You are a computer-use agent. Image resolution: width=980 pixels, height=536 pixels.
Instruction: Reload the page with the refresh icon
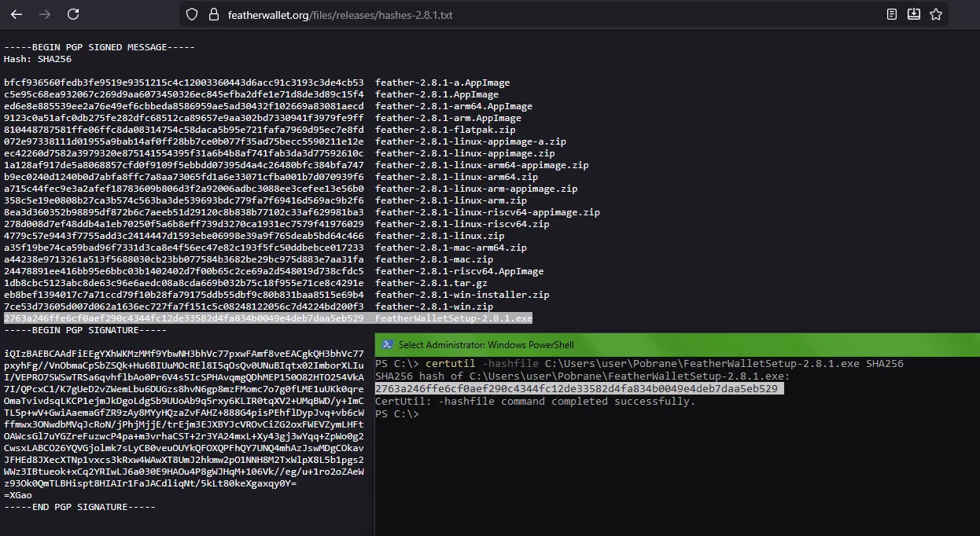tap(73, 14)
